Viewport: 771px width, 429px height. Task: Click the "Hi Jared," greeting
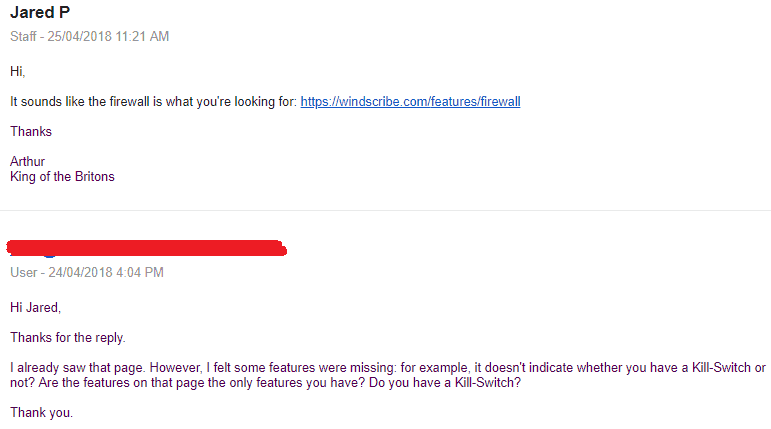point(35,307)
